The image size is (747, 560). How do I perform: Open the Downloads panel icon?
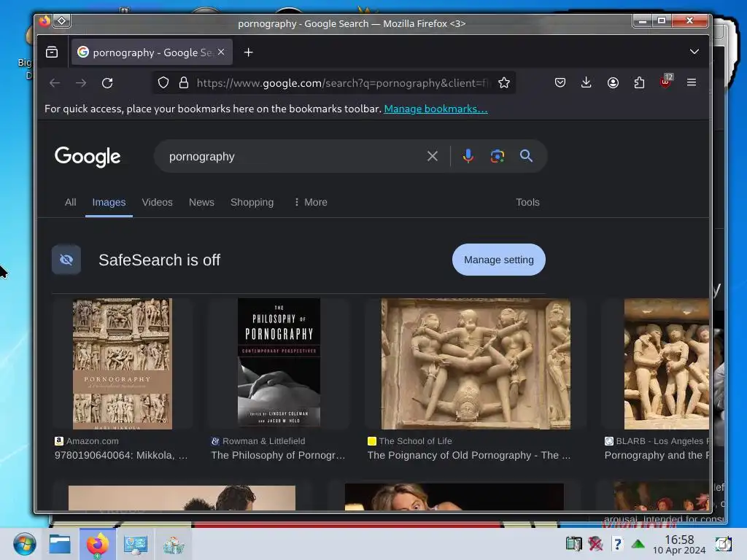[x=587, y=82]
